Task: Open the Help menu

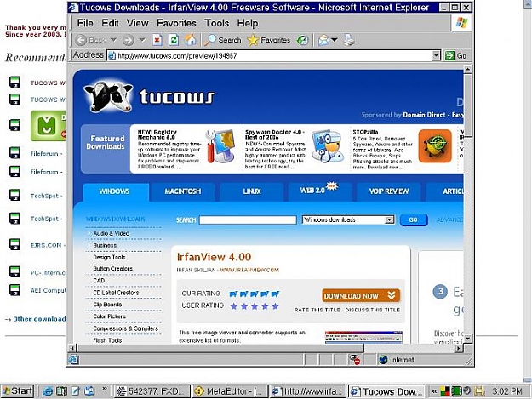Action: (248, 23)
